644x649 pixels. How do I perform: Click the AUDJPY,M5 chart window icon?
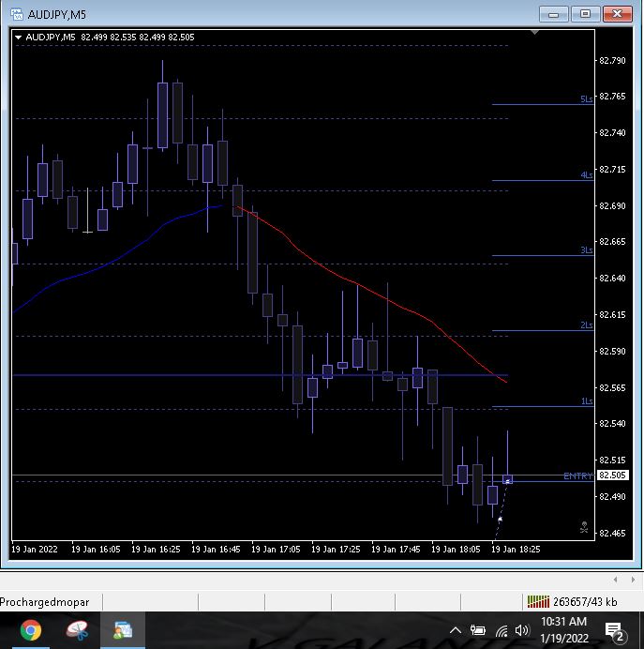click(x=17, y=14)
